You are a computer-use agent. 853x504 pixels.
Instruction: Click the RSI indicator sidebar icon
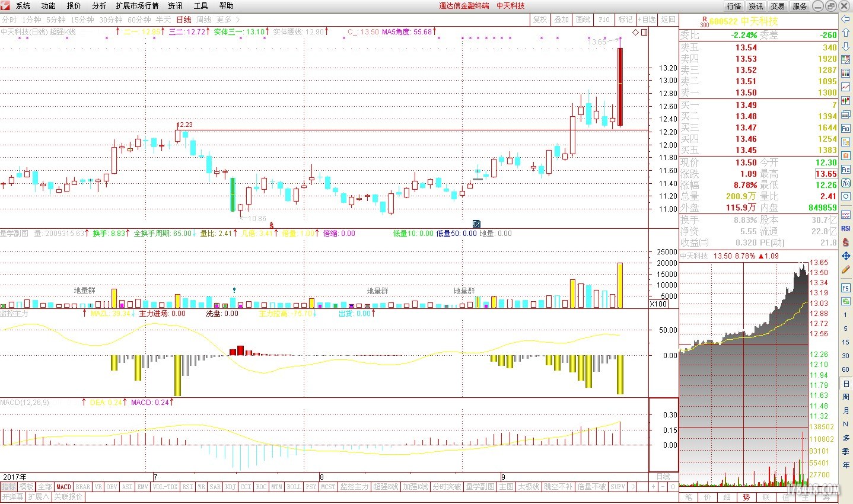[846, 228]
